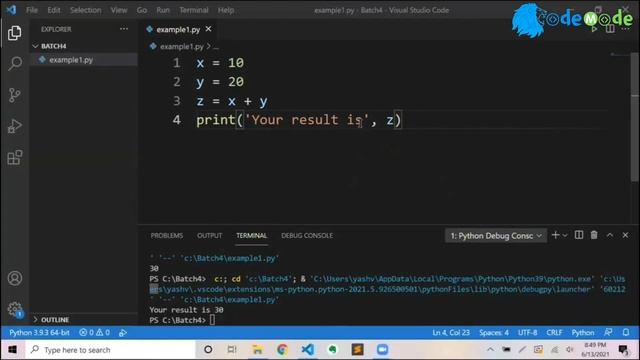The image size is (640, 360).
Task: Click the VS Code logo menu icon
Action: click(11, 10)
